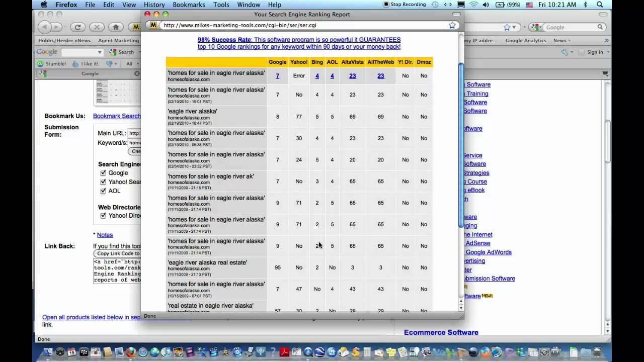Toggle the AOL search engine checkbox
This screenshot has width=644, height=362.
point(103,191)
